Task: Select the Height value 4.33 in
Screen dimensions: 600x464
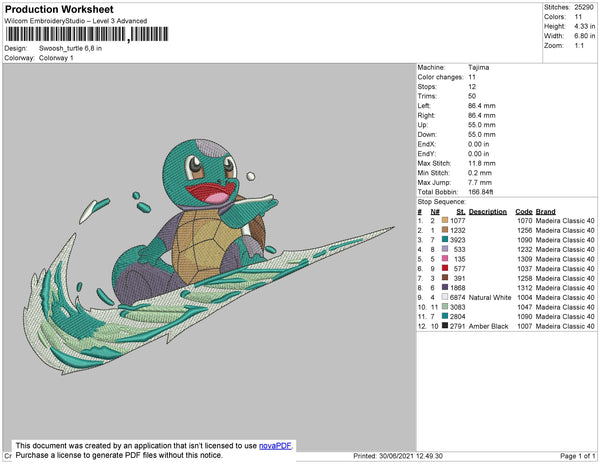Action: [584, 26]
